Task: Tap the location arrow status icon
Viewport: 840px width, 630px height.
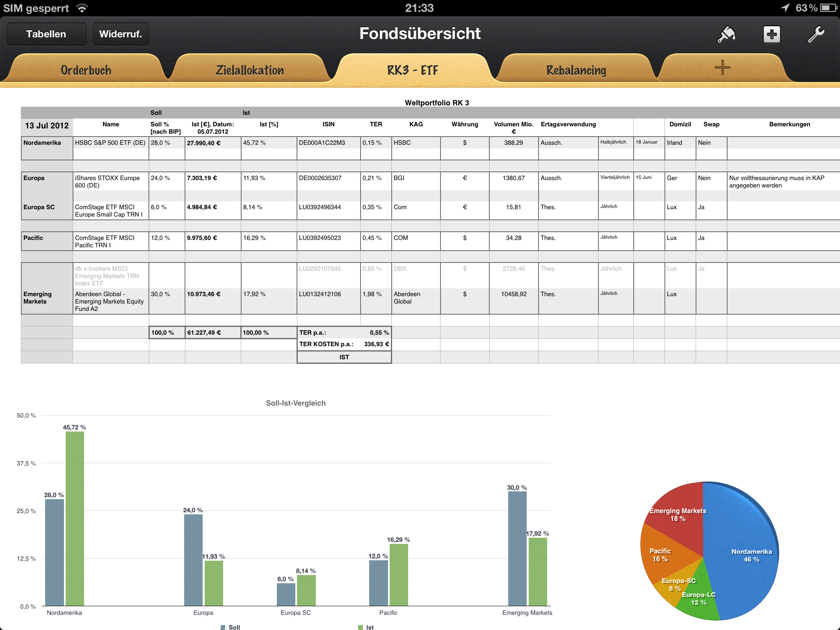Action: point(785,8)
